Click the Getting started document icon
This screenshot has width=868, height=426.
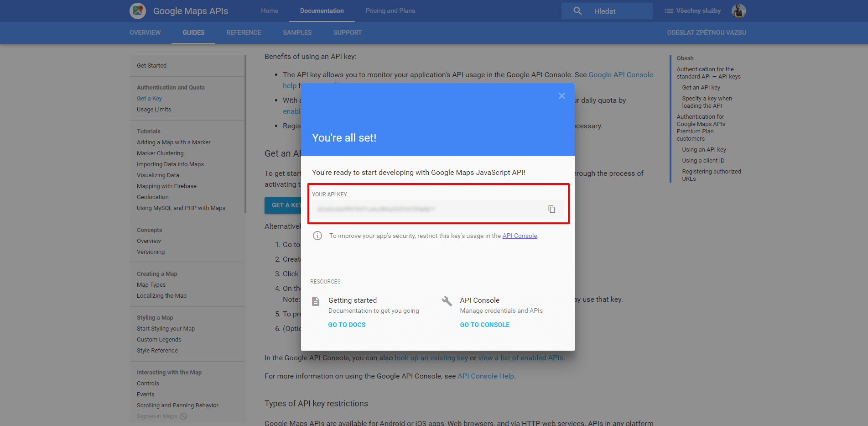[x=316, y=301]
